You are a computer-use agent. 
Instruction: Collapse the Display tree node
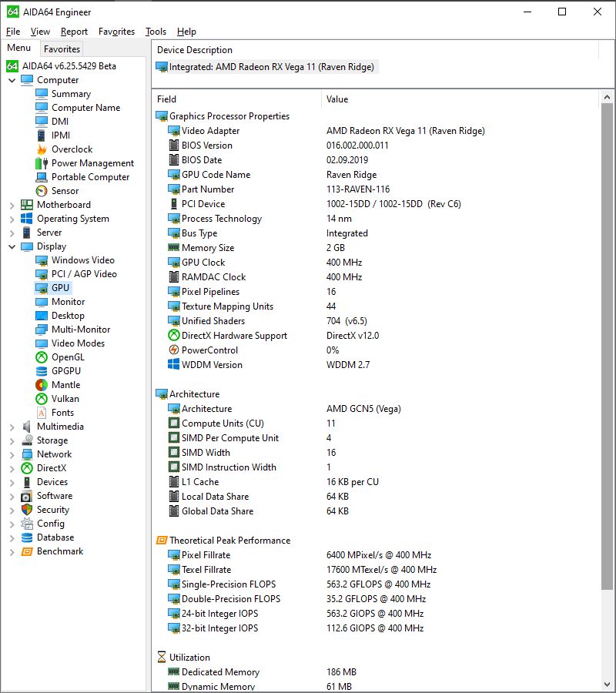click(12, 246)
